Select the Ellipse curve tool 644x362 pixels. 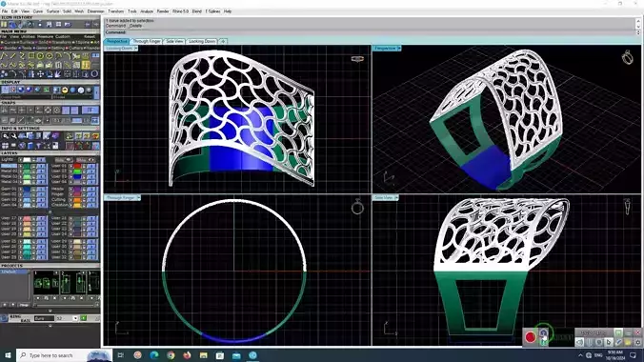click(50, 55)
